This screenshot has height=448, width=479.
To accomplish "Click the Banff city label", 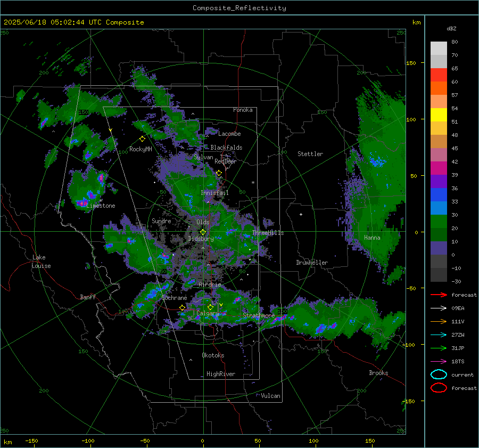I will [88, 297].
